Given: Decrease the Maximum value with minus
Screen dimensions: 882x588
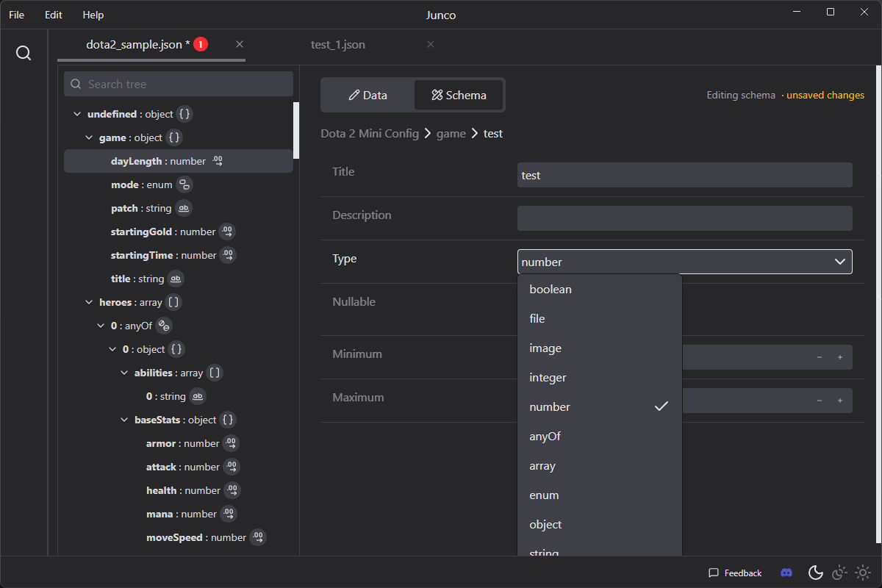Looking at the screenshot, I should click(x=820, y=401).
